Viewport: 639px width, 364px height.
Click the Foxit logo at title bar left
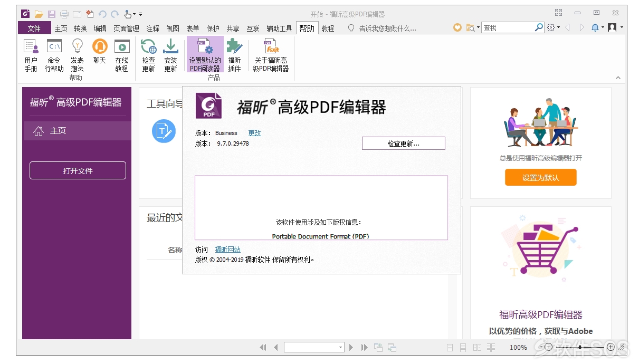pyautogui.click(x=25, y=14)
